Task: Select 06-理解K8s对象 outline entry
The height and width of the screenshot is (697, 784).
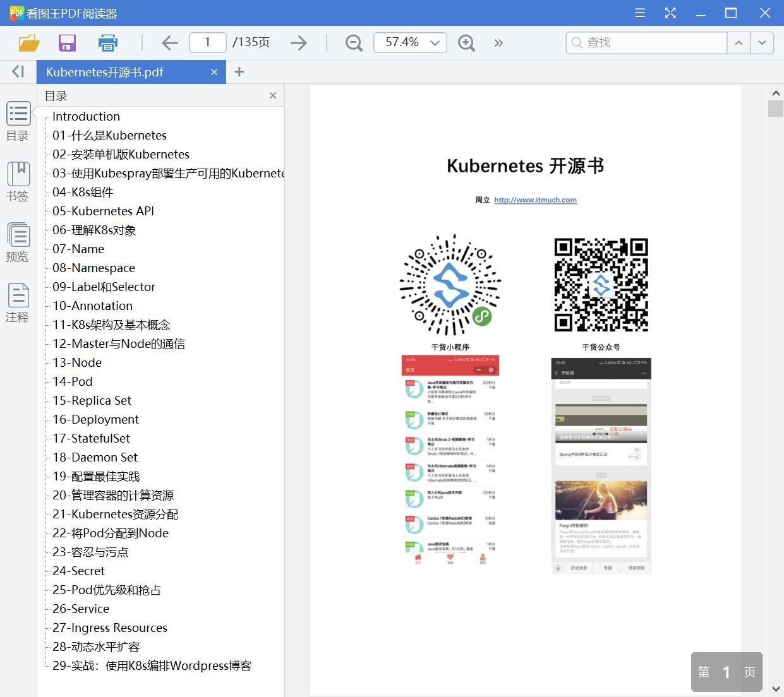Action: click(94, 230)
